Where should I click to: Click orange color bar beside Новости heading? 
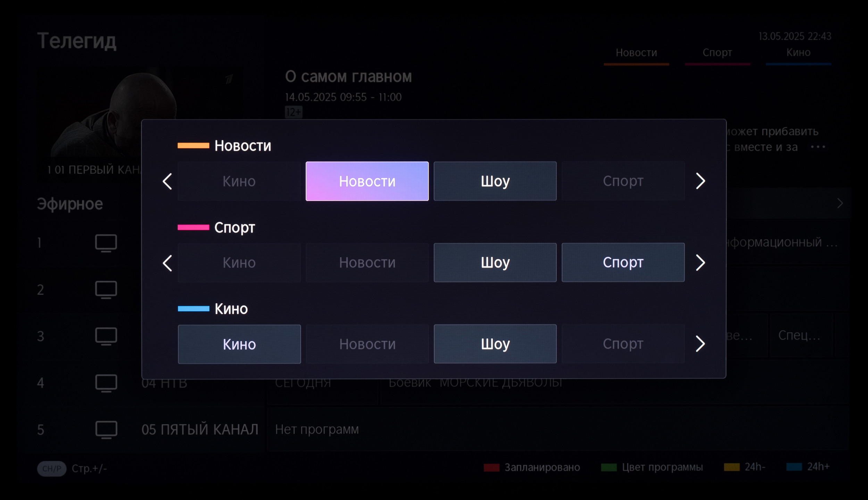(193, 146)
